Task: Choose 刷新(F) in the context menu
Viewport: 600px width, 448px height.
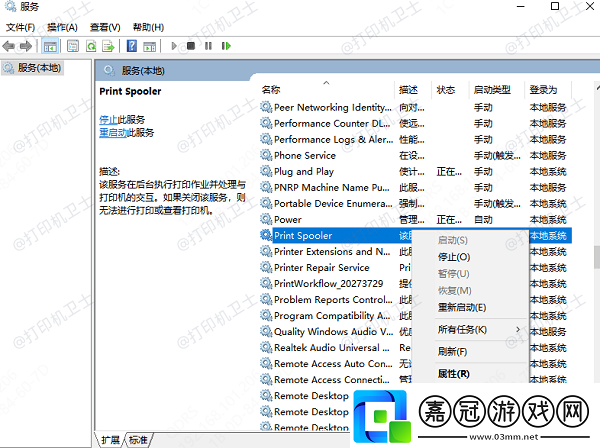Action: point(452,352)
